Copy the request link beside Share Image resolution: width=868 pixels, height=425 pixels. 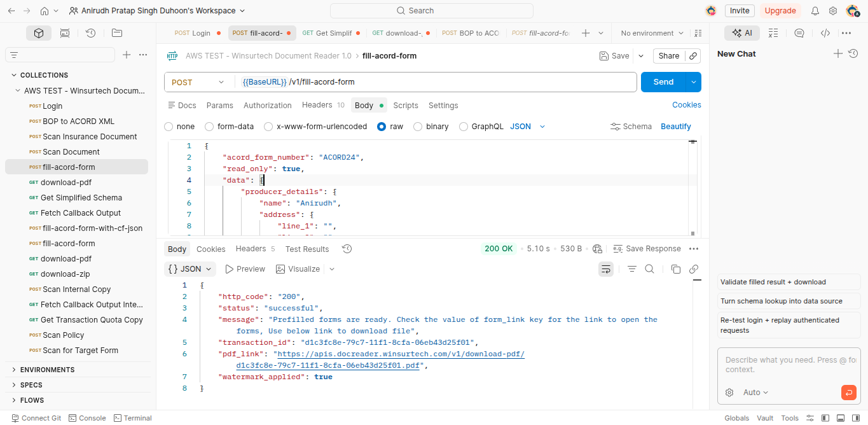(x=693, y=56)
